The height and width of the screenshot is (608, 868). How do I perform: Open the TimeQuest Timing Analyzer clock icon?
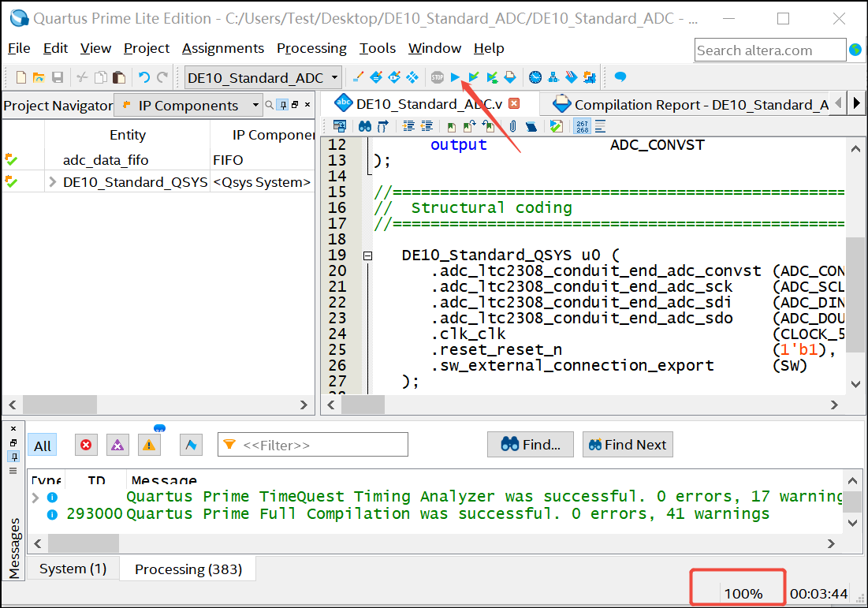[x=535, y=77]
